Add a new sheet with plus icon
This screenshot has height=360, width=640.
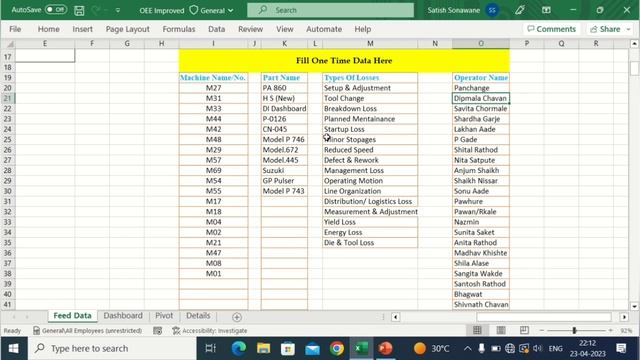point(237,317)
